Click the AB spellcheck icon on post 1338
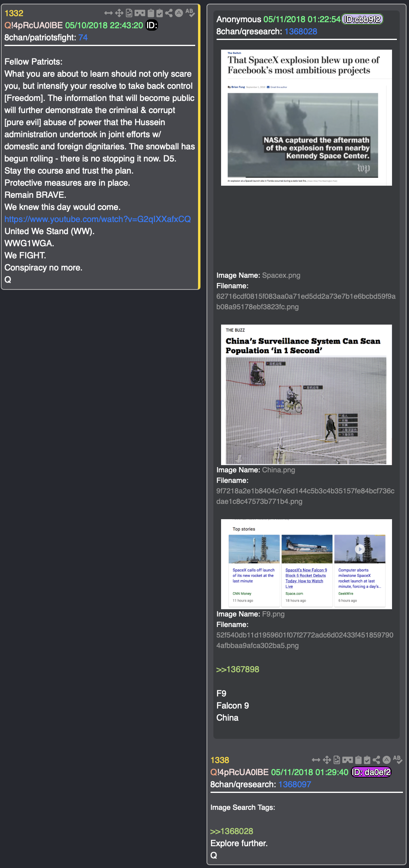 click(398, 759)
